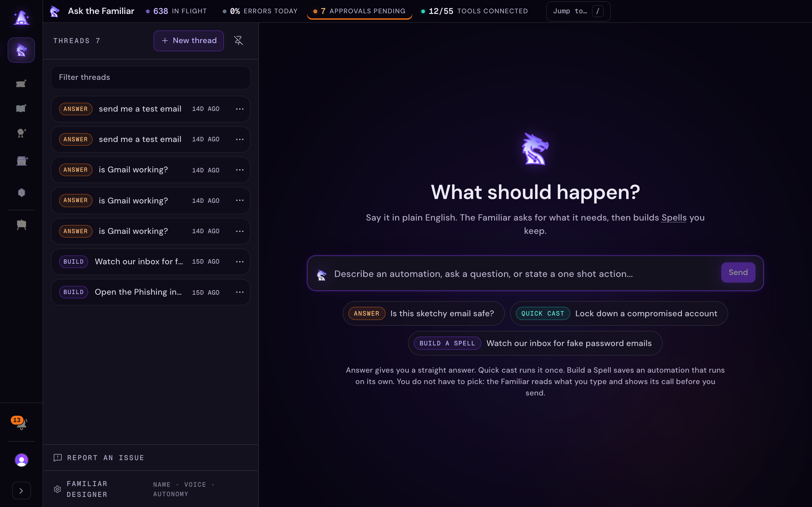
Task: Toggle the unpin threads panel icon
Action: (x=239, y=41)
